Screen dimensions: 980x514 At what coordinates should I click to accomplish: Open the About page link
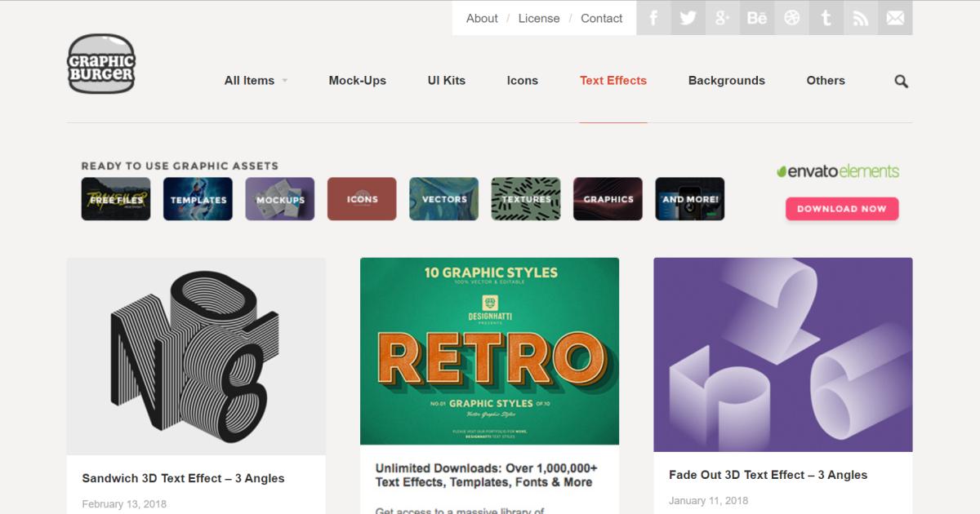point(482,18)
